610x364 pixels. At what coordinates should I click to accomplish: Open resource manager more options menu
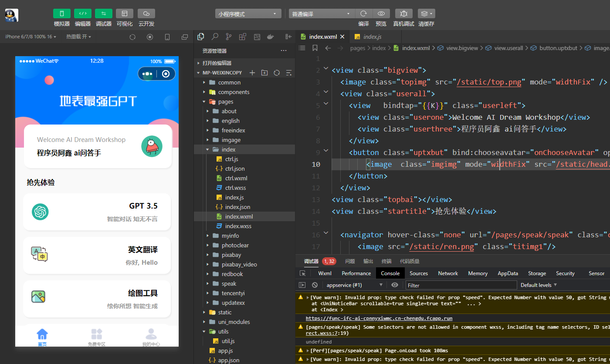pos(284,51)
